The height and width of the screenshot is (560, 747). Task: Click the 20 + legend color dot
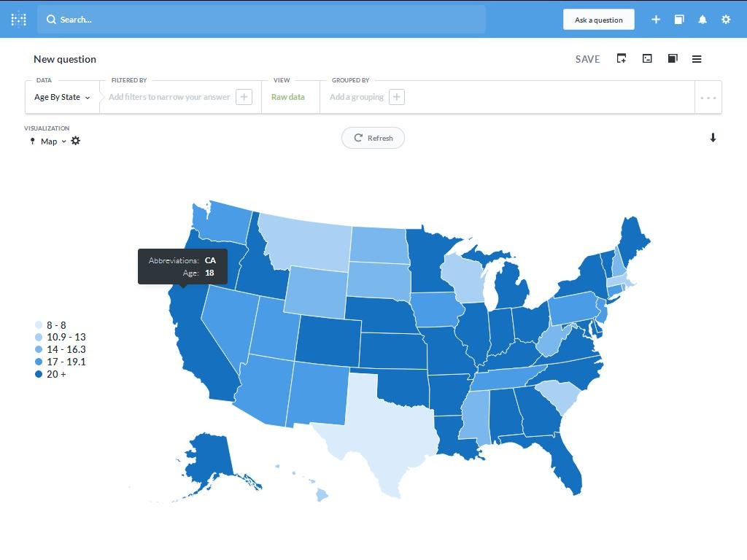click(x=39, y=374)
